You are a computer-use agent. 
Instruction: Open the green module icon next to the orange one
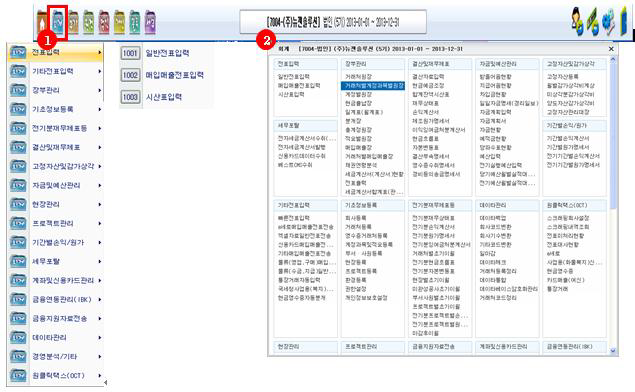(x=89, y=23)
